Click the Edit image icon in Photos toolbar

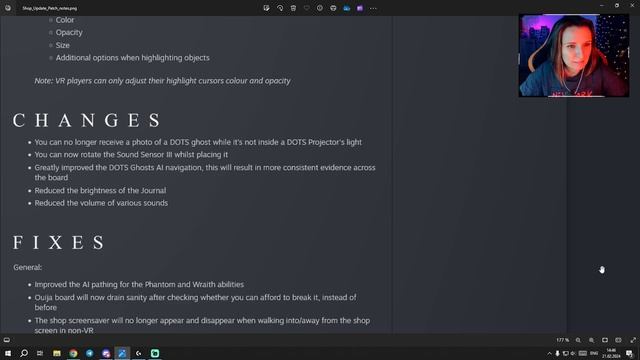click(267, 8)
